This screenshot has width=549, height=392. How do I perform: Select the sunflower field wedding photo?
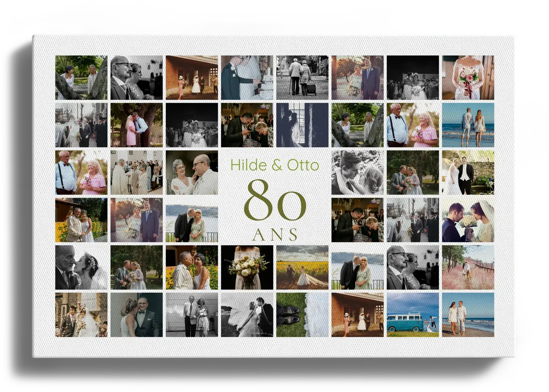pyautogui.click(x=302, y=267)
